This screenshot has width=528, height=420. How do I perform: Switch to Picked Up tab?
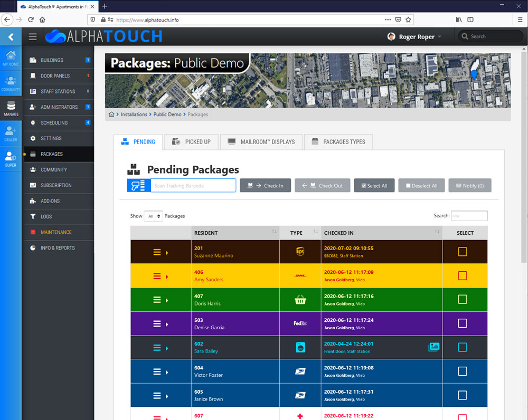pyautogui.click(x=191, y=142)
